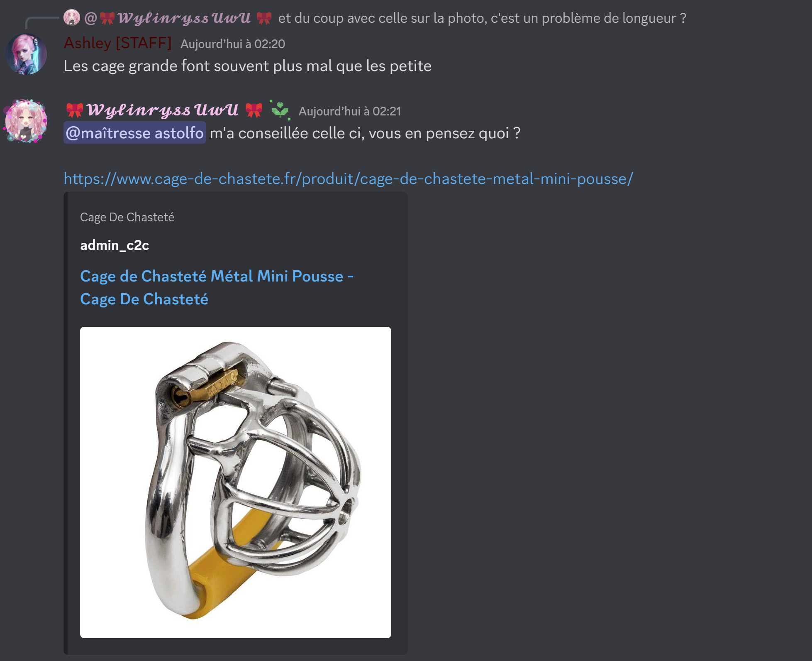
Task: Open Wylinryss UwU's profile avatar
Action: click(26, 121)
